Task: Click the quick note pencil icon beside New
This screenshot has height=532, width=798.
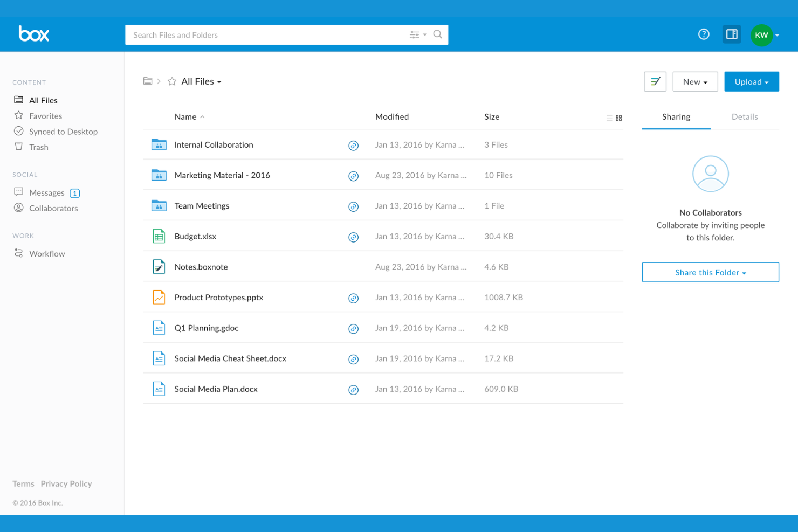Action: [655, 81]
